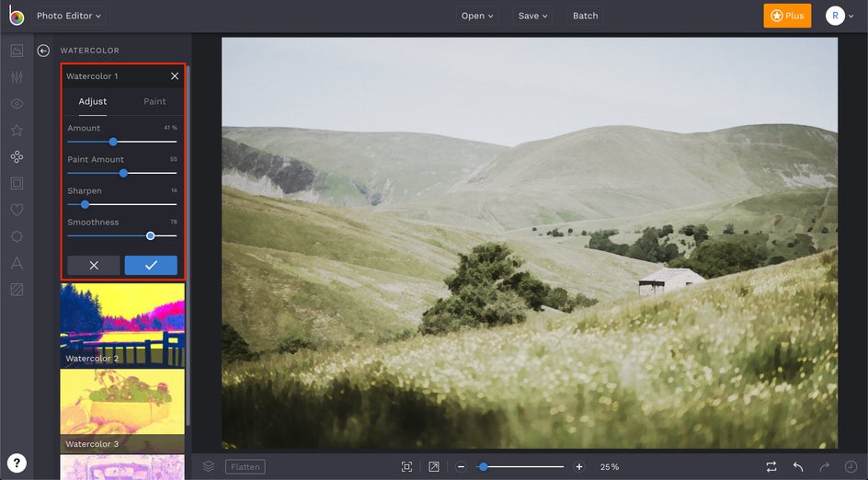The width and height of the screenshot is (868, 480).
Task: Open the Touch Up eye icon
Action: [x=17, y=104]
